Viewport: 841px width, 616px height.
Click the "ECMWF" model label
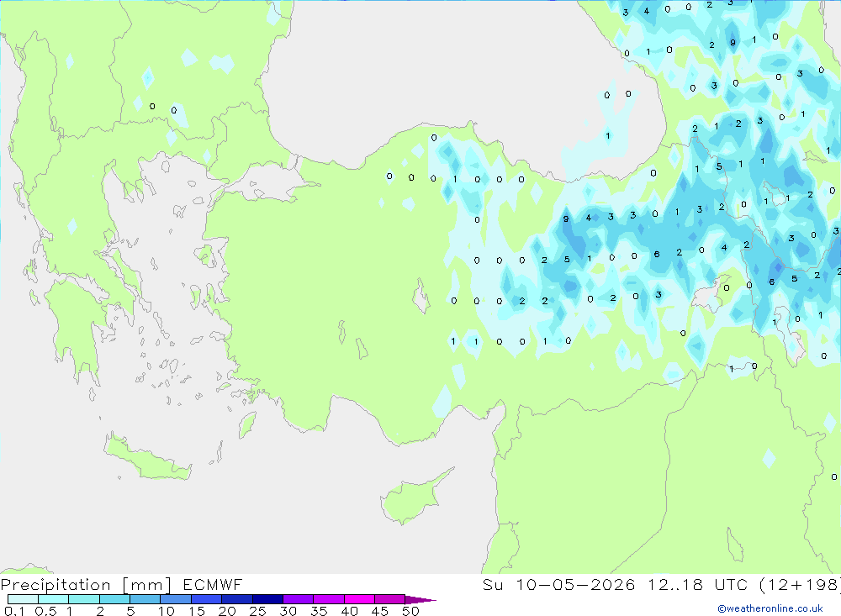[213, 584]
